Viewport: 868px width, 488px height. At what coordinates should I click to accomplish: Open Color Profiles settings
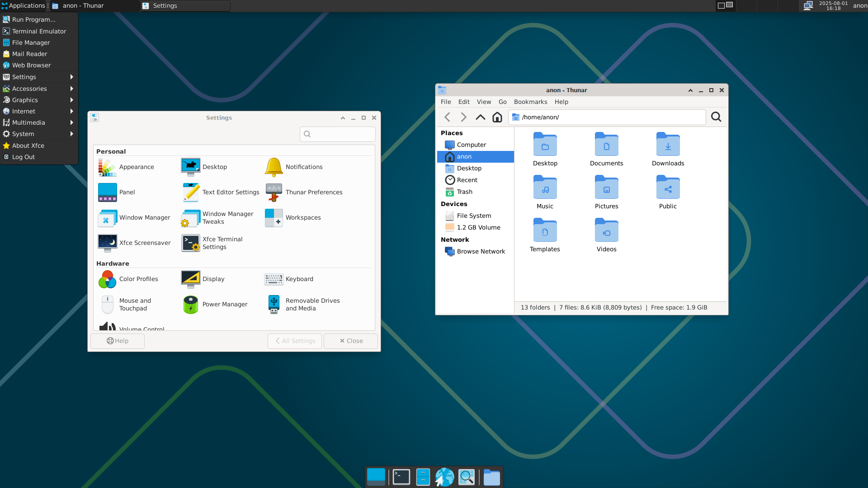tap(108, 279)
